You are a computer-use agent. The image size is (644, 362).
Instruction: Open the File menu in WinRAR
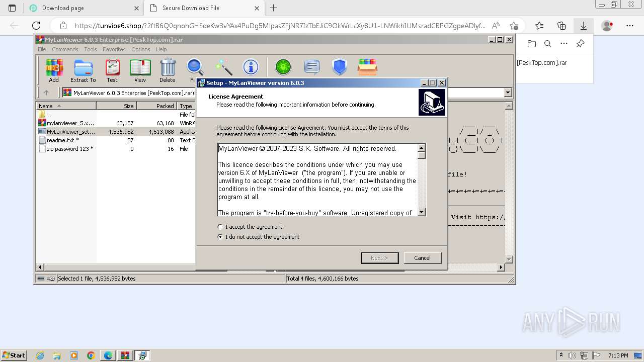click(42, 49)
